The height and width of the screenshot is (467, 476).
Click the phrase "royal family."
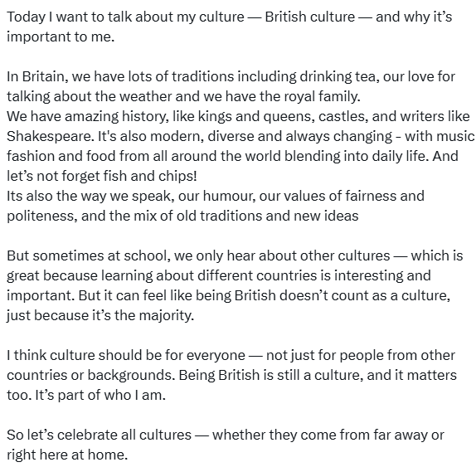[322, 96]
